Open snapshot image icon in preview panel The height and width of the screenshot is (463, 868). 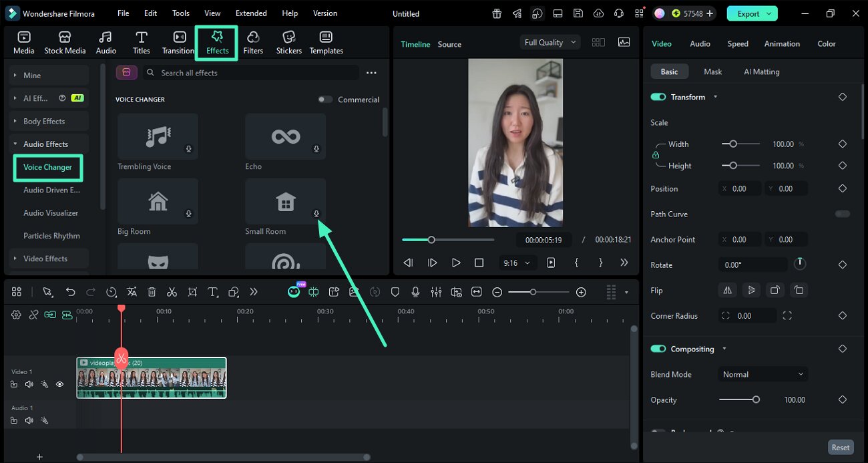(624, 42)
